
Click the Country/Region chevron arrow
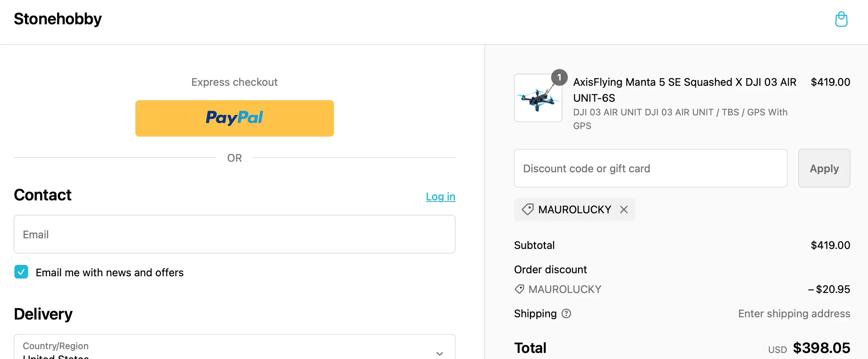click(440, 353)
